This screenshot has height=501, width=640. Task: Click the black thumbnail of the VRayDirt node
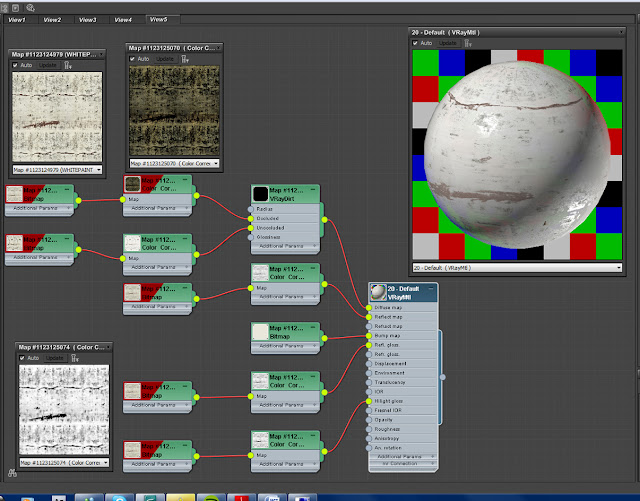260,194
